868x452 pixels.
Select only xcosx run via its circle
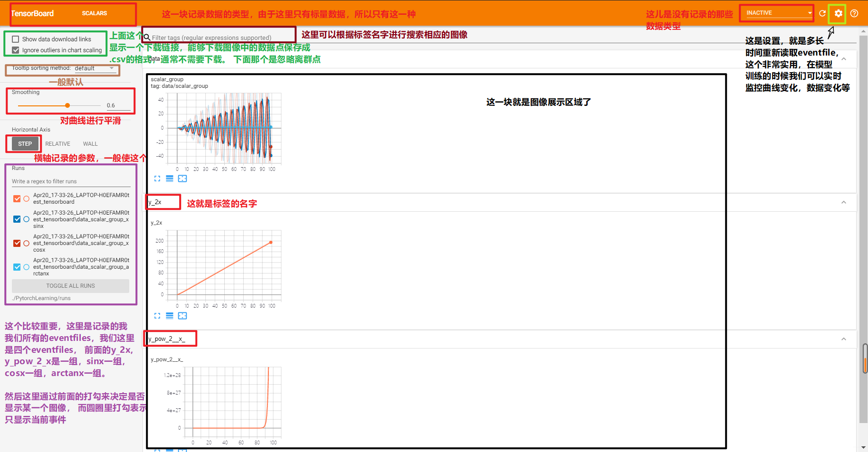(x=27, y=243)
